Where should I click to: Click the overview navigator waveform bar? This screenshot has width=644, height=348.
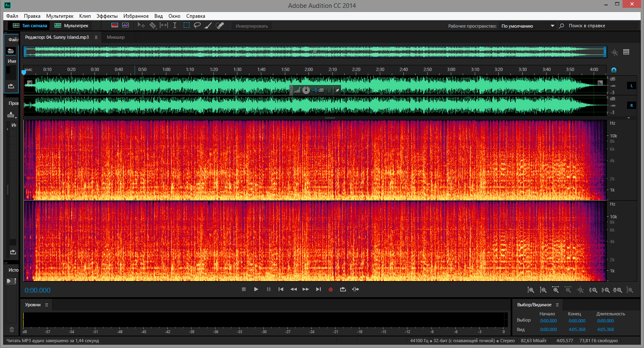pos(315,52)
